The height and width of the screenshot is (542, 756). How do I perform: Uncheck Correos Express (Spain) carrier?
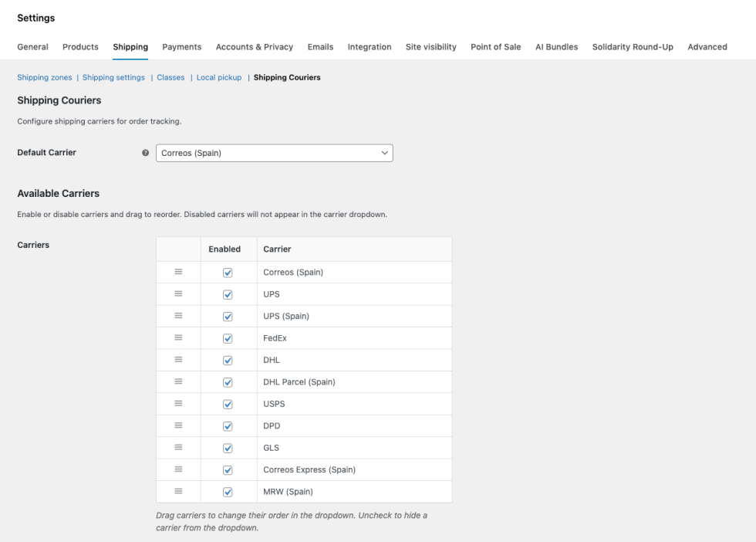(x=228, y=469)
